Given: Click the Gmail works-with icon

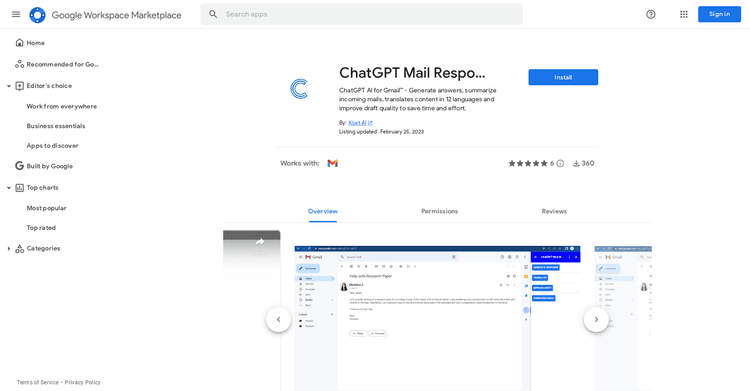Looking at the screenshot, I should click(x=332, y=164).
